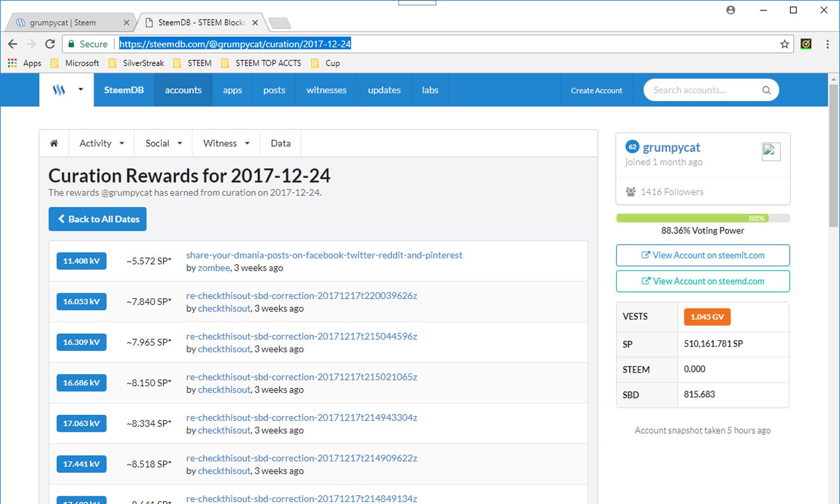Click the page vertical scrollbar

(x=833, y=155)
